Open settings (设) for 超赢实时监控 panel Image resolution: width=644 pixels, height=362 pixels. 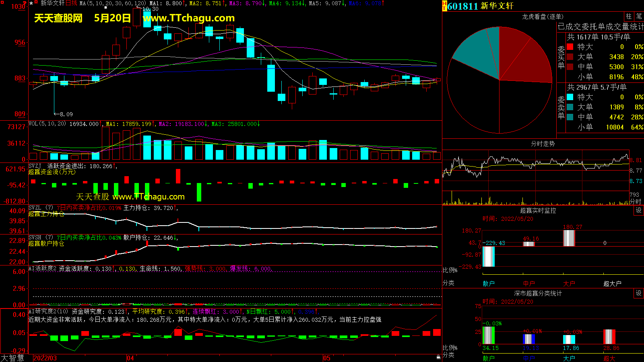pyautogui.click(x=638, y=210)
